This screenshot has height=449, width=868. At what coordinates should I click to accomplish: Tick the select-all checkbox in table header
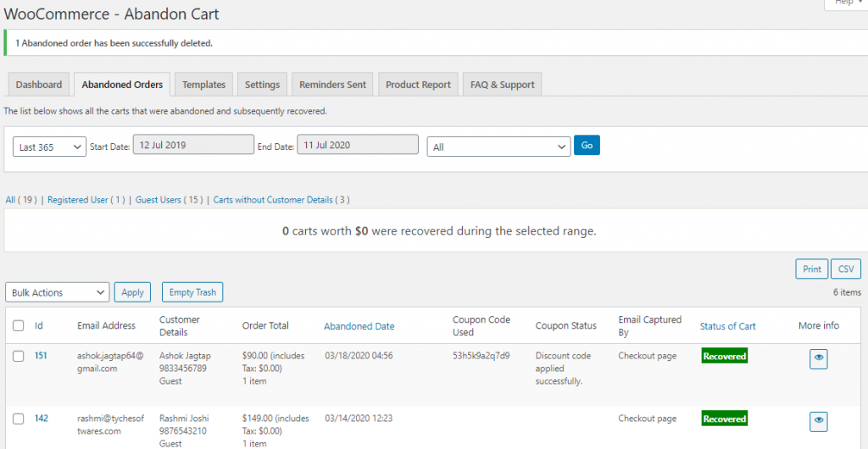19,325
